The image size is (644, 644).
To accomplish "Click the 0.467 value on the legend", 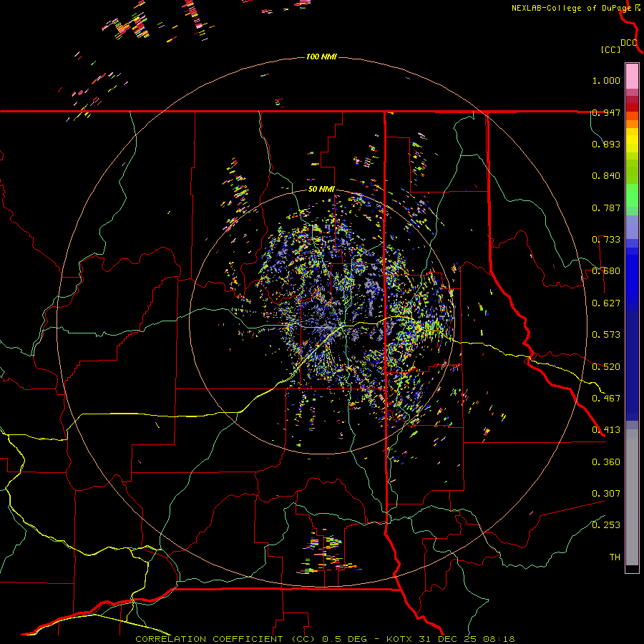I will click(606, 399).
